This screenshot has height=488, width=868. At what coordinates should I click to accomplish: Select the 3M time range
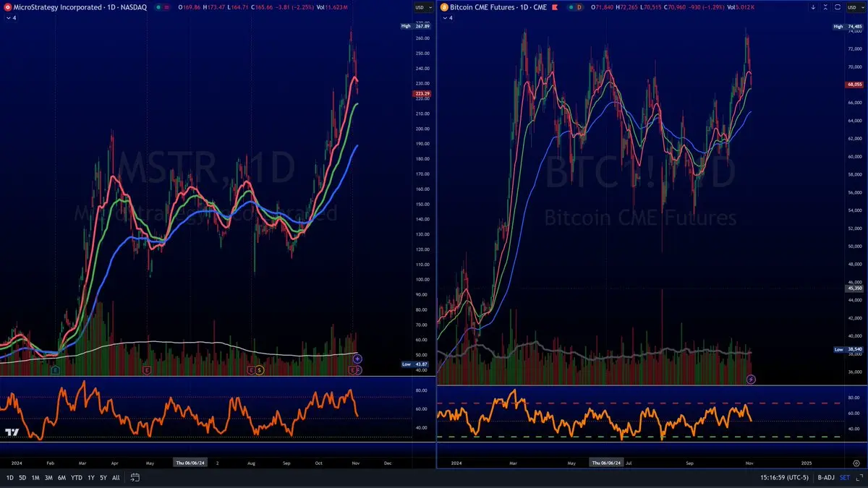48,478
